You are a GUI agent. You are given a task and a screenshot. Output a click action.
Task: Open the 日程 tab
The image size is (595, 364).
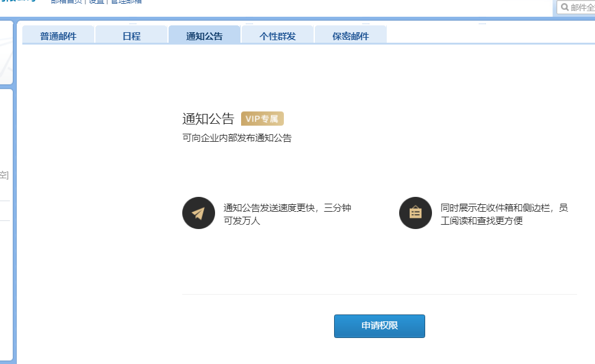click(x=131, y=36)
